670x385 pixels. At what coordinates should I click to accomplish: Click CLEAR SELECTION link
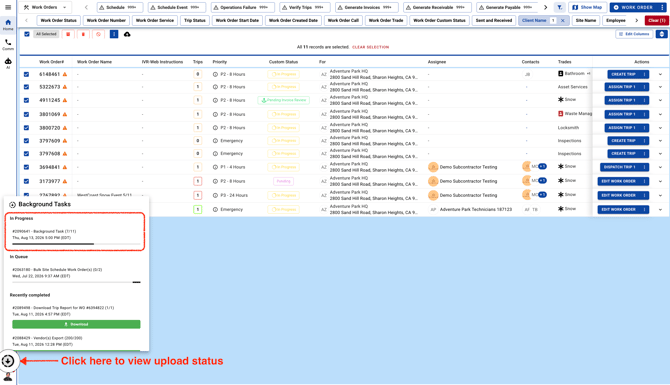click(x=370, y=47)
